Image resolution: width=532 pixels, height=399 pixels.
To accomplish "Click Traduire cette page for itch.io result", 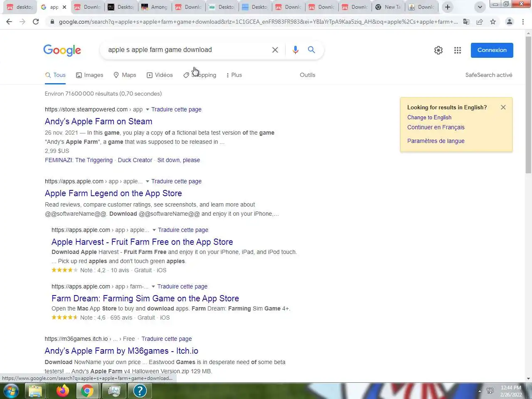I will [167, 339].
